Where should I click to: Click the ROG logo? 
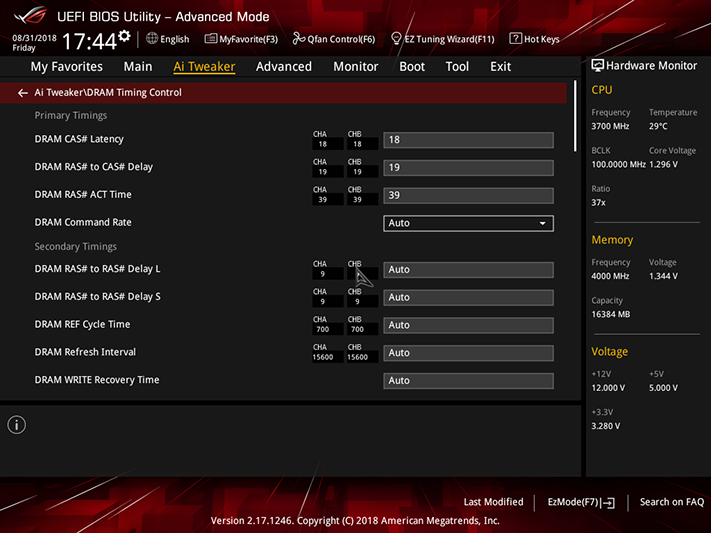[30, 16]
